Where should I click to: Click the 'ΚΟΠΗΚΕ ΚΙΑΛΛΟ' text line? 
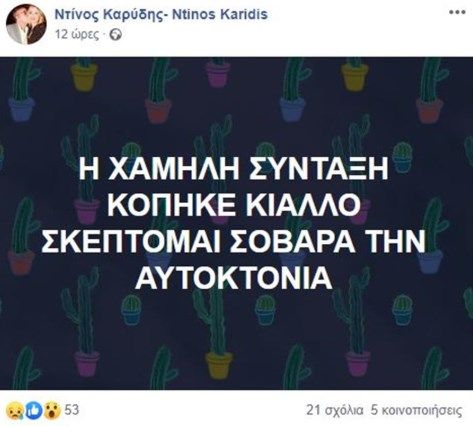tap(234, 205)
